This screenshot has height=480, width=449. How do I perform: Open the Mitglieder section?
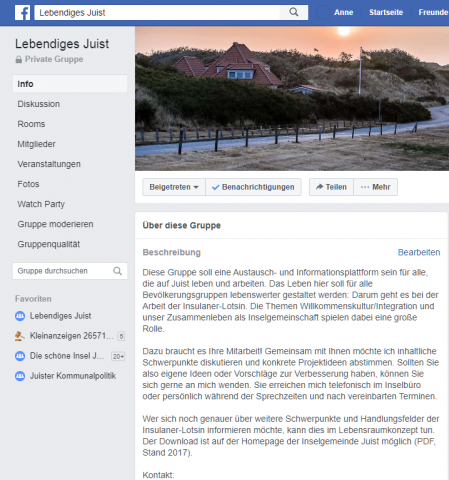(37, 144)
